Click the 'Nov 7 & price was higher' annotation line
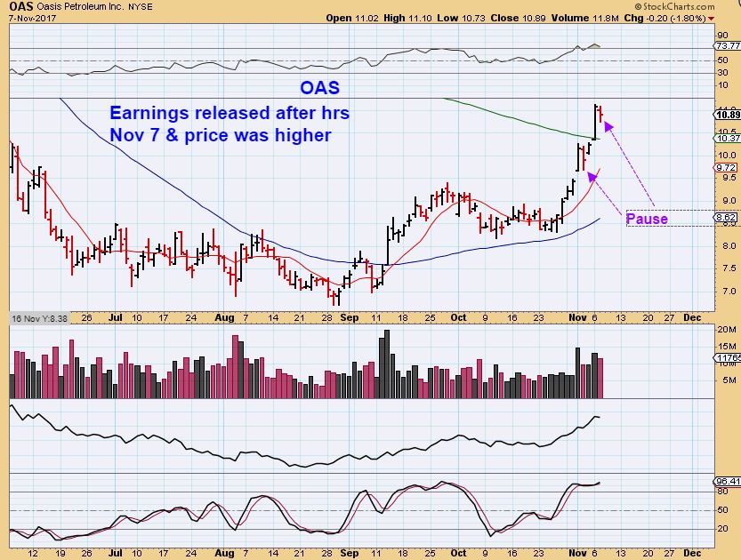The height and width of the screenshot is (560, 741). click(221, 135)
